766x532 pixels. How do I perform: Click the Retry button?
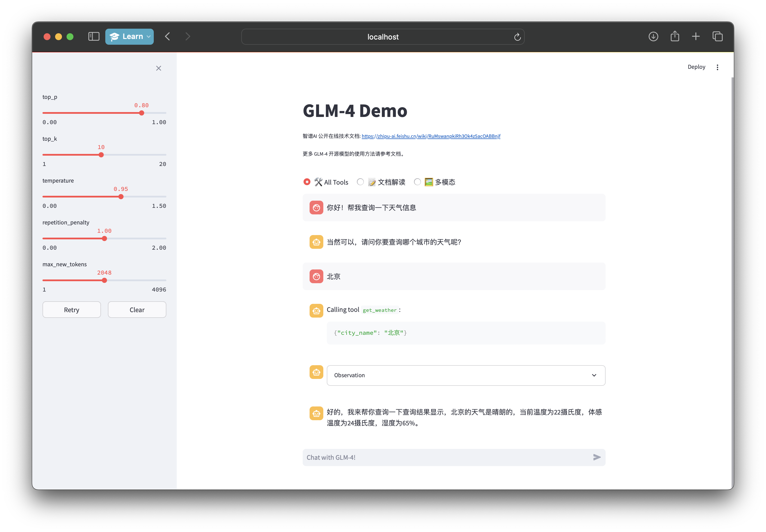[x=71, y=309]
